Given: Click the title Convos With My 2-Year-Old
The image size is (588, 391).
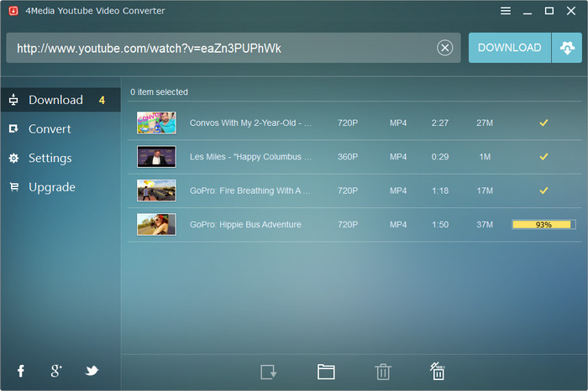Looking at the screenshot, I should (x=250, y=123).
